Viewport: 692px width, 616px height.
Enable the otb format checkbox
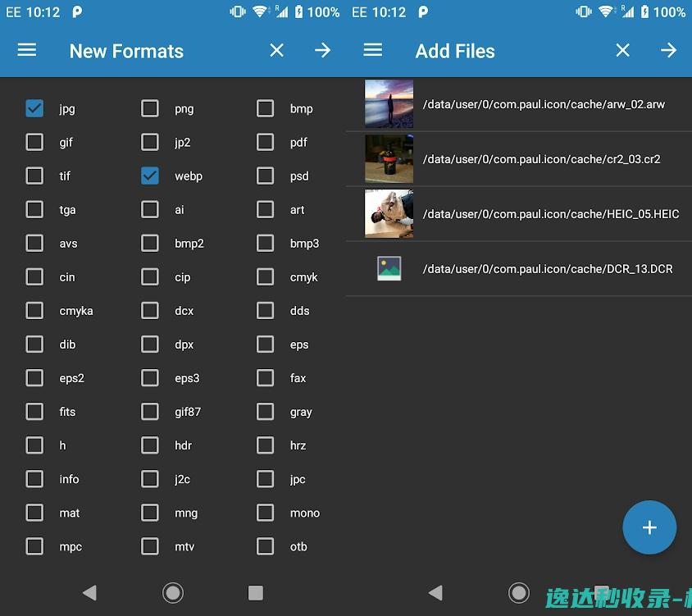coord(265,546)
